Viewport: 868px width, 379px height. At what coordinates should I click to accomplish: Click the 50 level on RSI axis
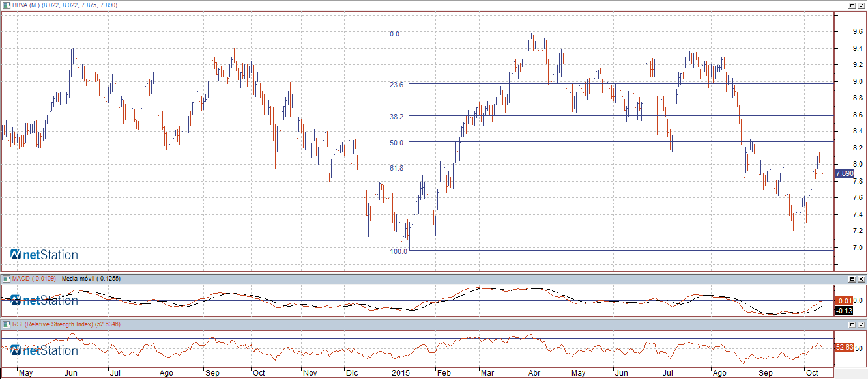coord(860,348)
